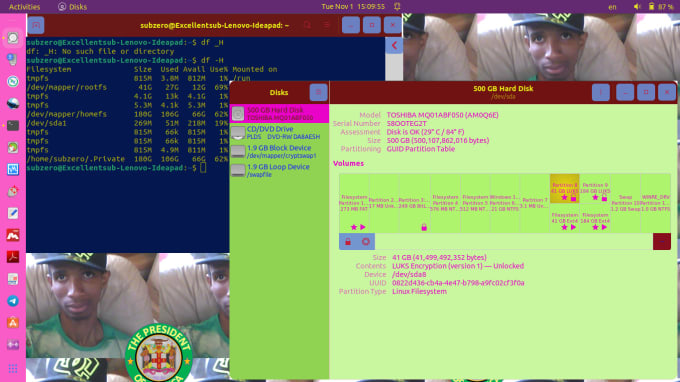Open the terminal hamburger menu
Viewport: 680px width, 382px height.
tap(327, 25)
